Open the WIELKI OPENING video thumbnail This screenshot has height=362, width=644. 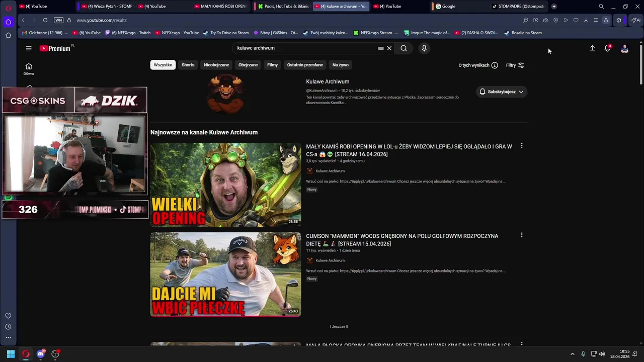[x=226, y=185]
